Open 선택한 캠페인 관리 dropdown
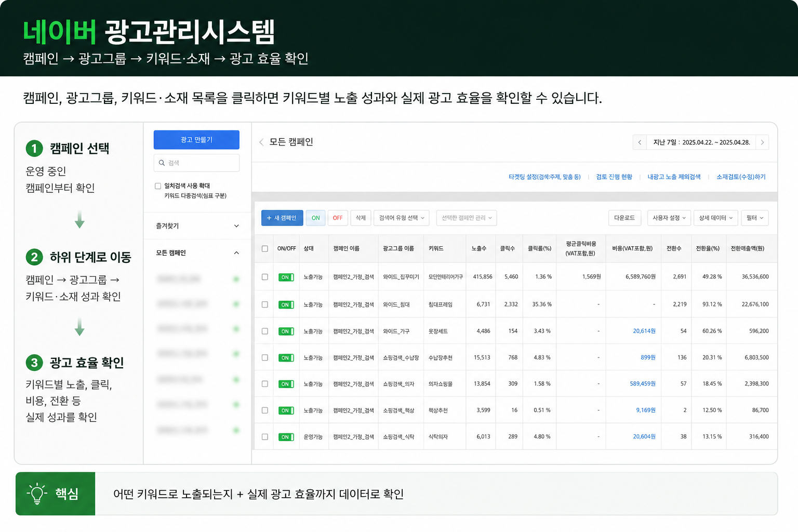Image resolution: width=798 pixels, height=532 pixels. click(467, 218)
